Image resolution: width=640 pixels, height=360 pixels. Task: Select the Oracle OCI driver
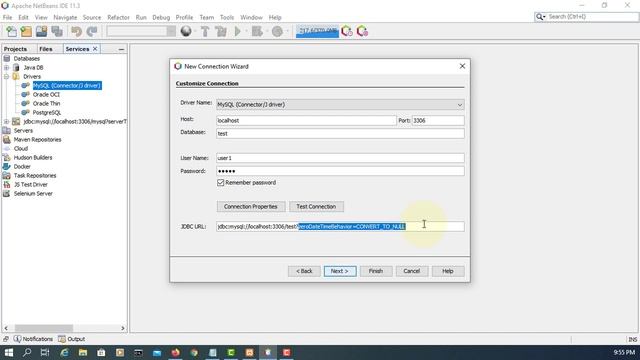point(46,94)
